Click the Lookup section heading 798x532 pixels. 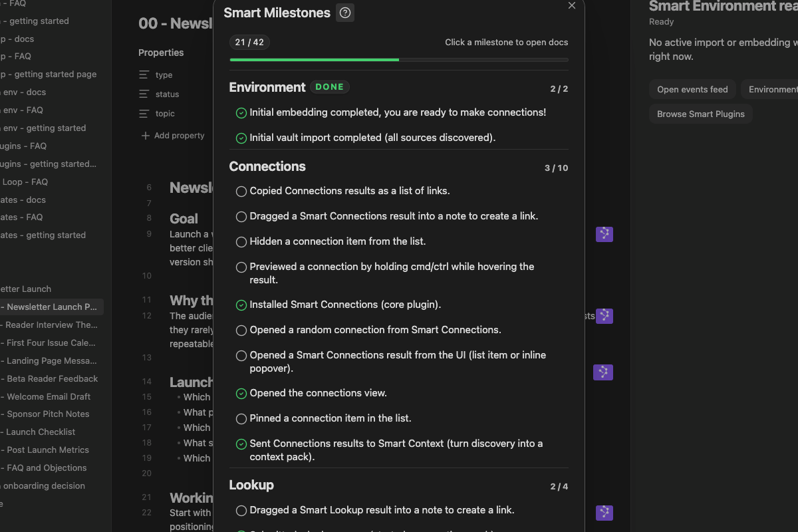pyautogui.click(x=251, y=485)
